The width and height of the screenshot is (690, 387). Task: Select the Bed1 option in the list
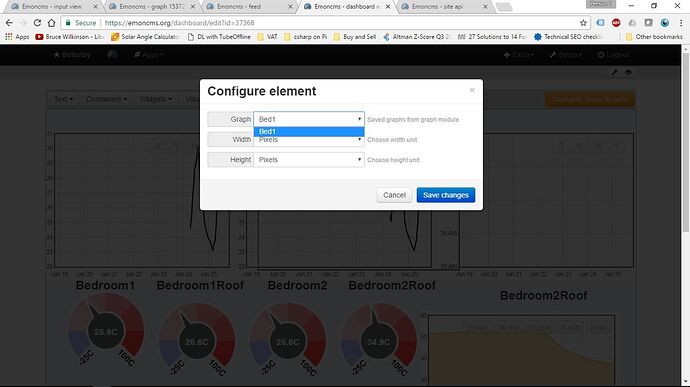click(x=309, y=132)
